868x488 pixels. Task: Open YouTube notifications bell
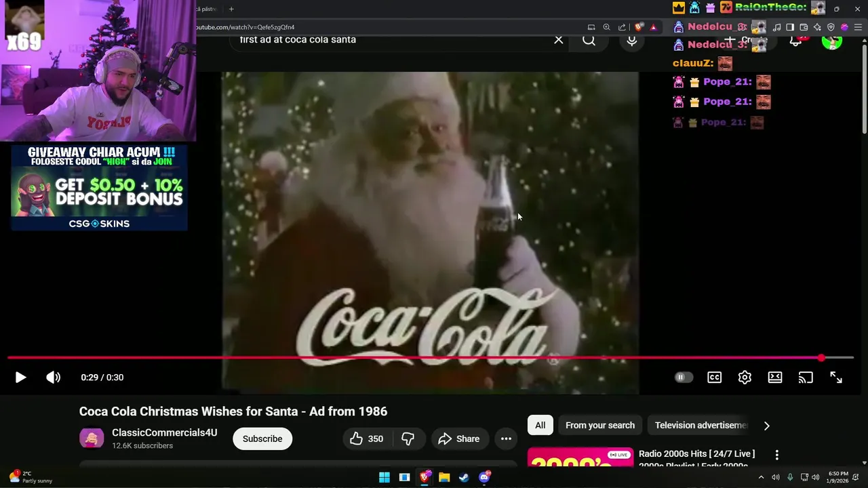pyautogui.click(x=796, y=41)
